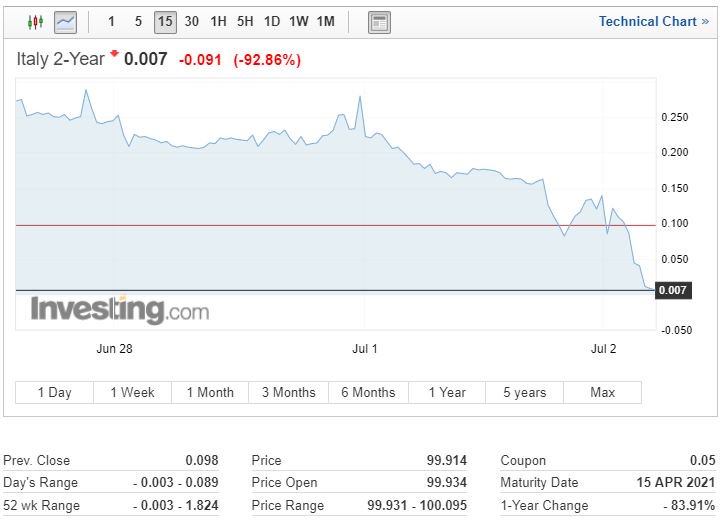Viewport: 721px width, 520px height.
Task: Select the 1M interval
Action: pyautogui.click(x=325, y=22)
